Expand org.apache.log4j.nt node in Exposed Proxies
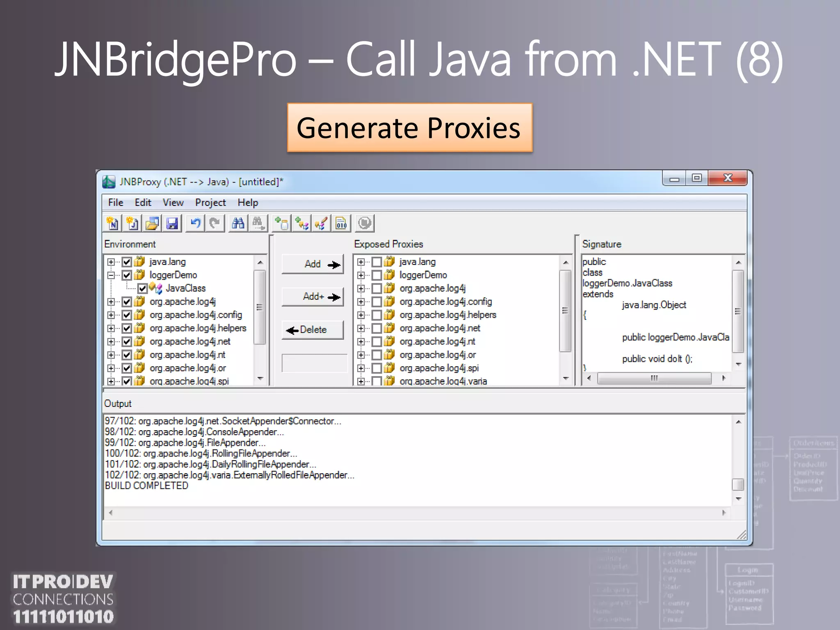 click(361, 341)
